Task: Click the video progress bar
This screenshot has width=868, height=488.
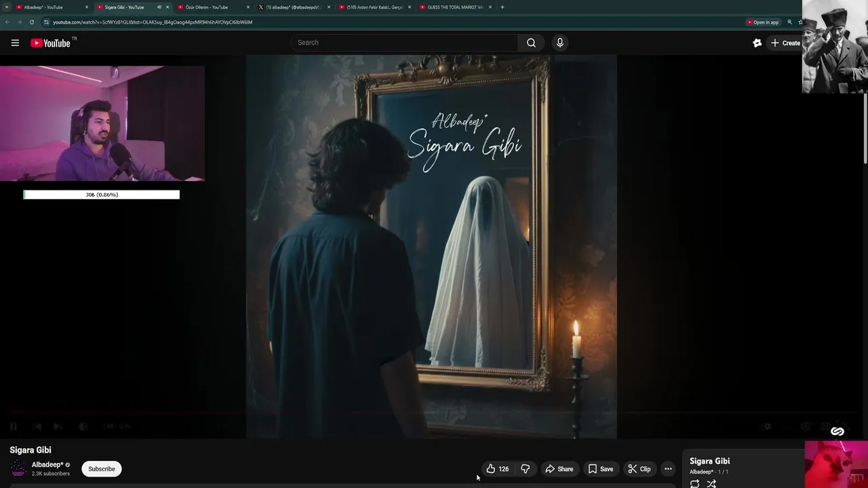Action: point(434,412)
